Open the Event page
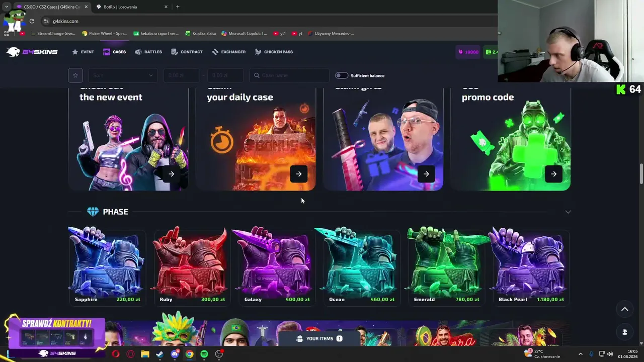Viewport: 644px width, 362px height. pos(83,52)
